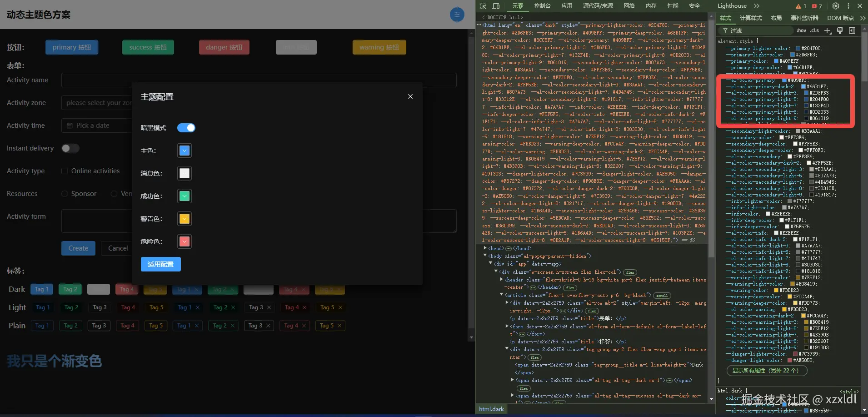Toggle the device toolbar icon
This screenshot has width=868, height=417.
tap(496, 6)
